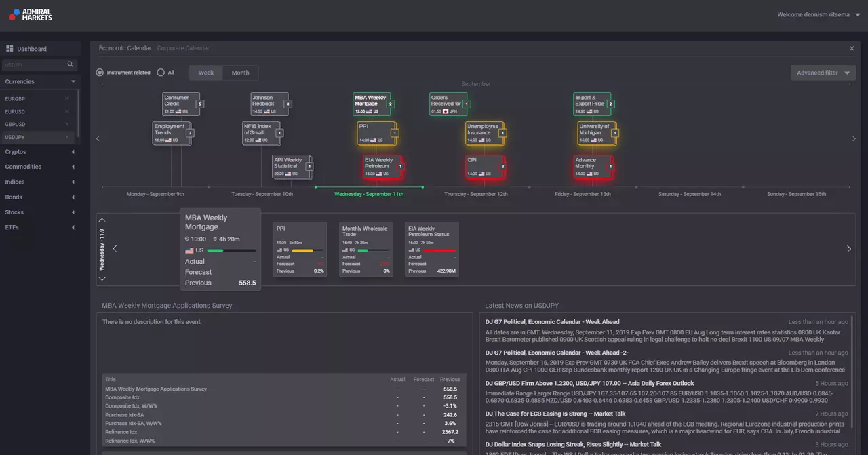Open the Economic Calendar tab
Image resolution: width=868 pixels, height=455 pixels.
pos(125,48)
